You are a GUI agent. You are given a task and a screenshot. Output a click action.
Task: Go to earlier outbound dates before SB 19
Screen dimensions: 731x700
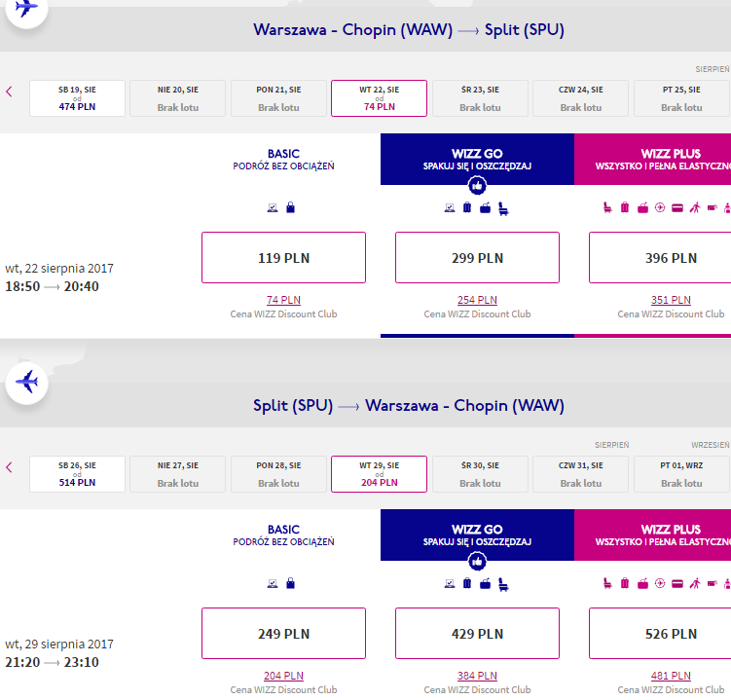tap(9, 92)
